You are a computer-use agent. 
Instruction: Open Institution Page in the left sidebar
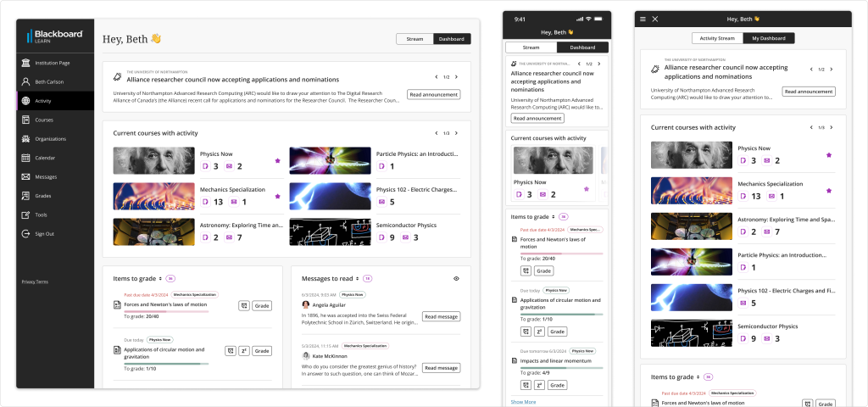click(53, 63)
